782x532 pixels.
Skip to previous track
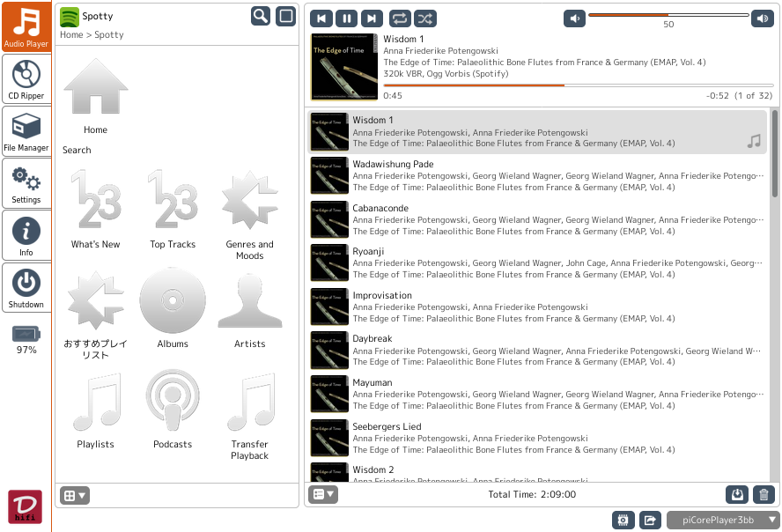click(321, 19)
